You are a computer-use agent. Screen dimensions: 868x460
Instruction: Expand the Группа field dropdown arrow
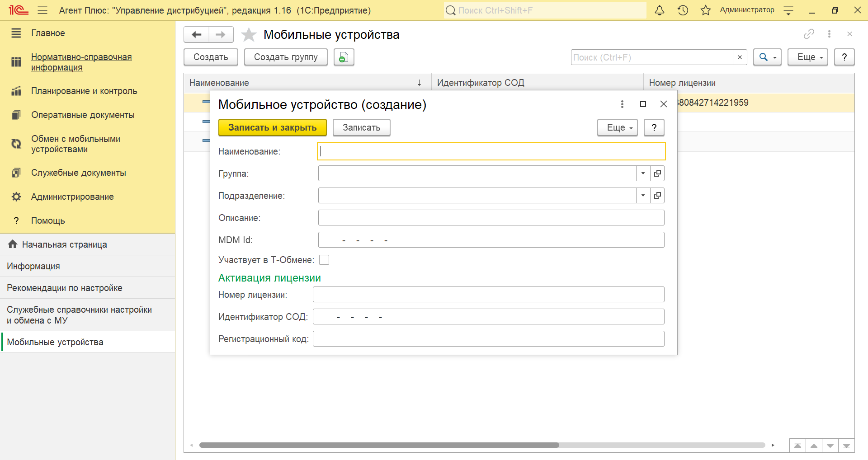(643, 174)
